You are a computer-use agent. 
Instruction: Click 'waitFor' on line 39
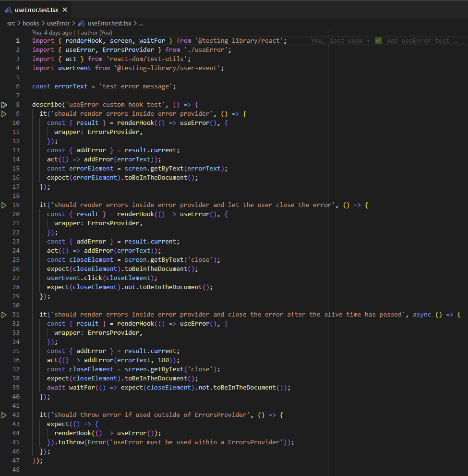click(82, 387)
